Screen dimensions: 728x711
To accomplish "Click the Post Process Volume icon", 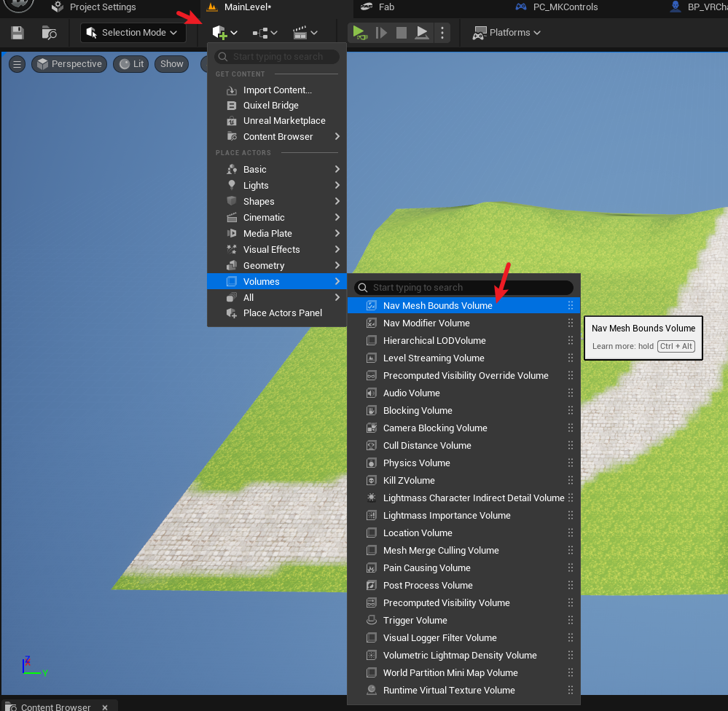I will (372, 585).
